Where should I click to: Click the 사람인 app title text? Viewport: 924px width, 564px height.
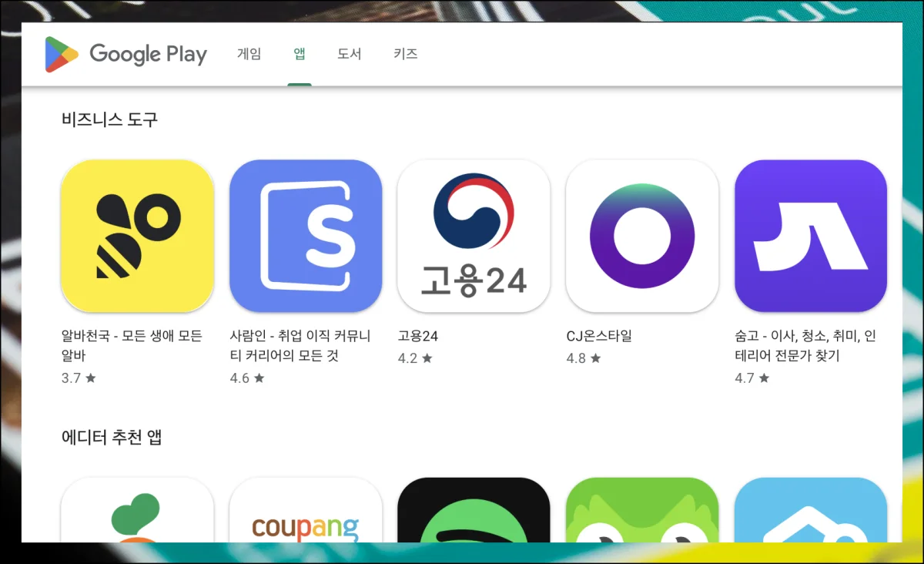click(300, 346)
